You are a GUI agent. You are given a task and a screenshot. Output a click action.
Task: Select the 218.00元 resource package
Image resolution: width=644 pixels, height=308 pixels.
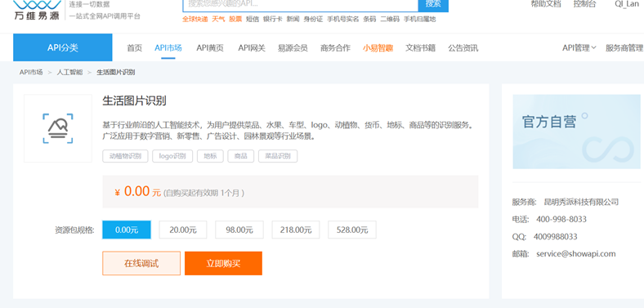[296, 230]
